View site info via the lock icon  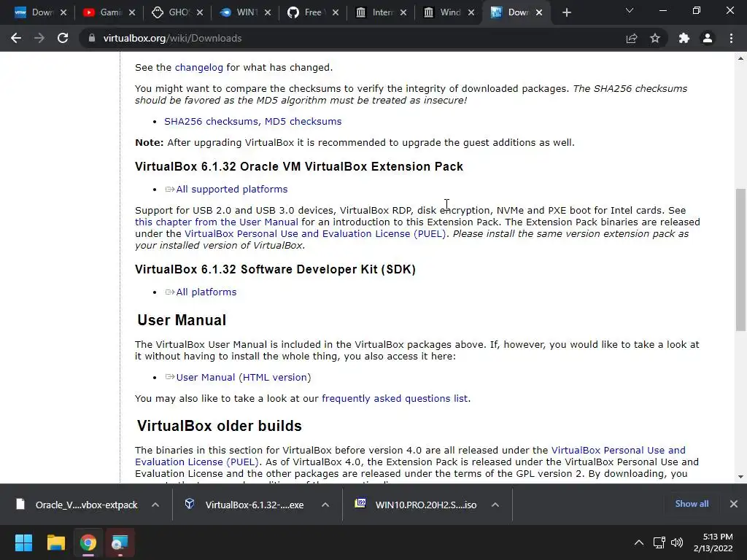click(x=91, y=38)
